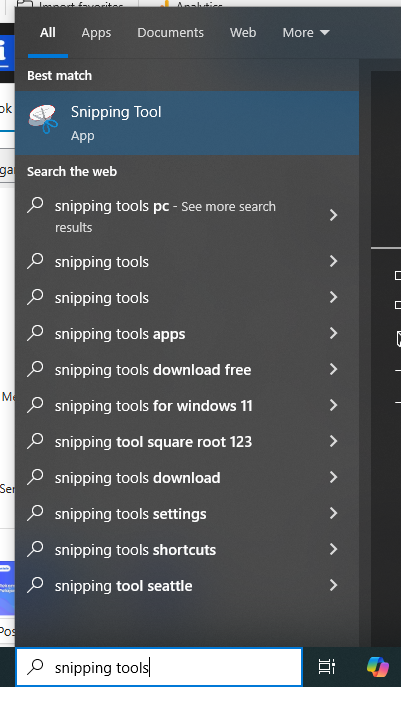Click search icon beside 'snipping tools apps'
This screenshot has height=713, width=401.
tap(35, 333)
